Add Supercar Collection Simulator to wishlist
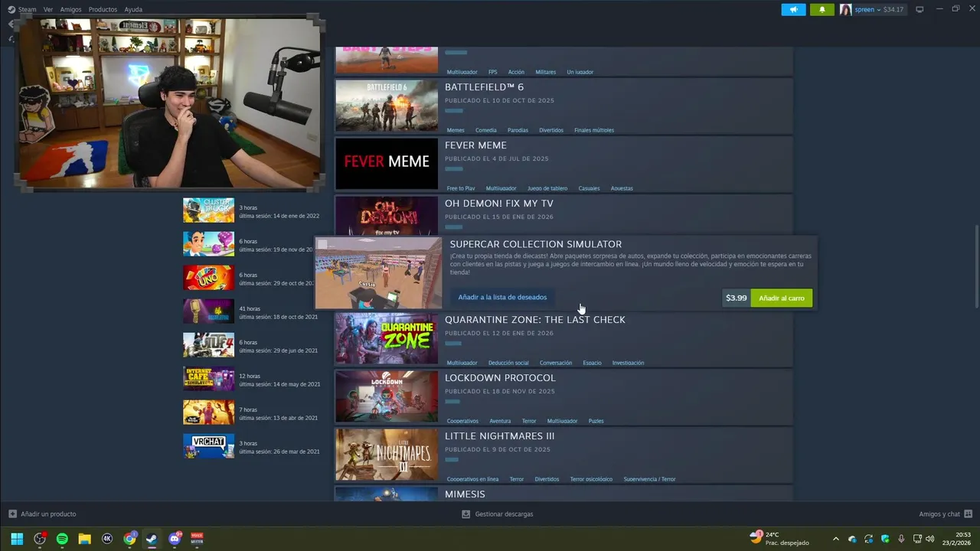980x551 pixels. [502, 297]
